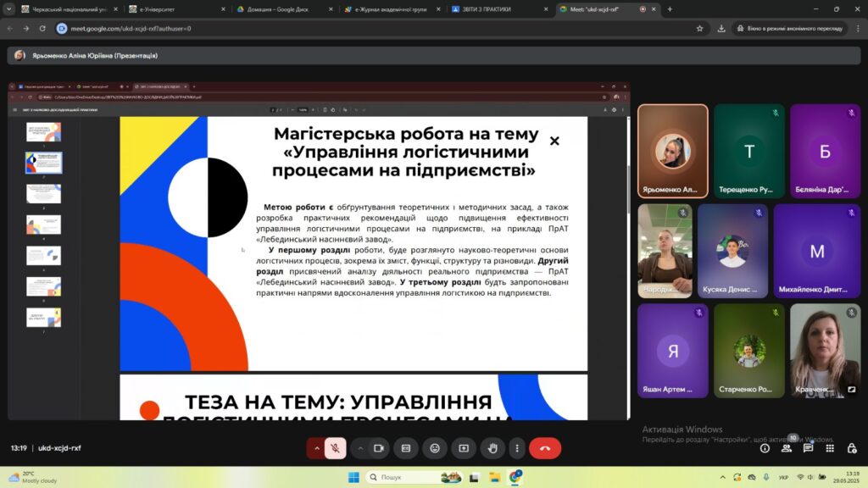The height and width of the screenshot is (488, 868).
Task: Open the meeting details info icon
Action: pos(765,448)
